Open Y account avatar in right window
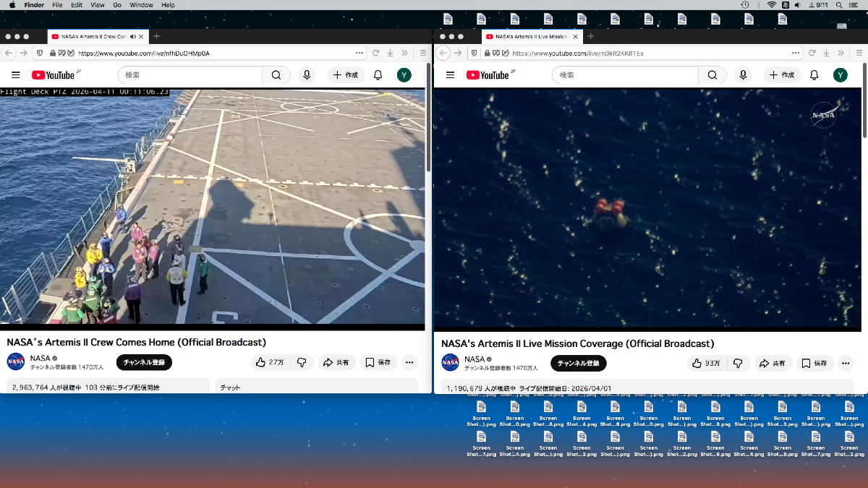This screenshot has width=868, height=488. click(x=840, y=75)
